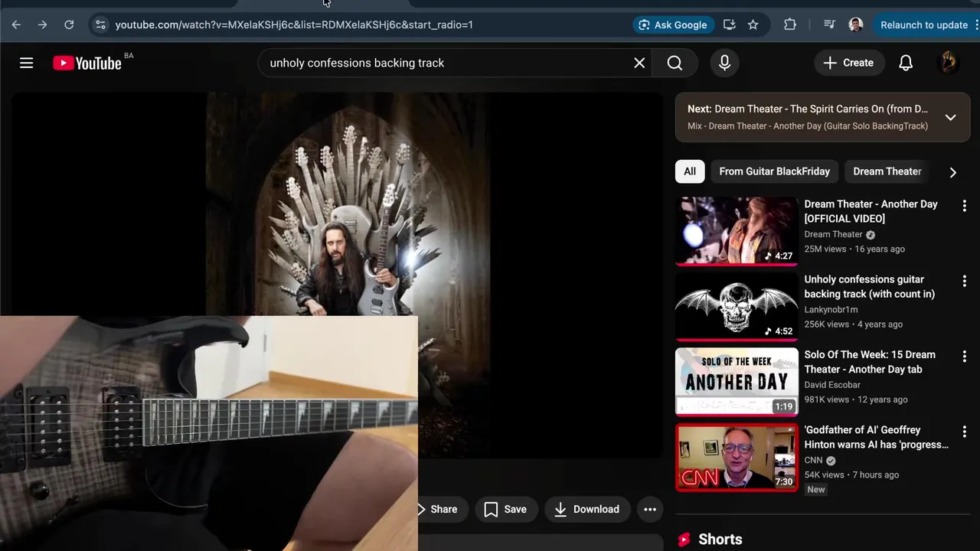Open the browser three-dot menu
The image size is (980, 551).
pos(975,24)
